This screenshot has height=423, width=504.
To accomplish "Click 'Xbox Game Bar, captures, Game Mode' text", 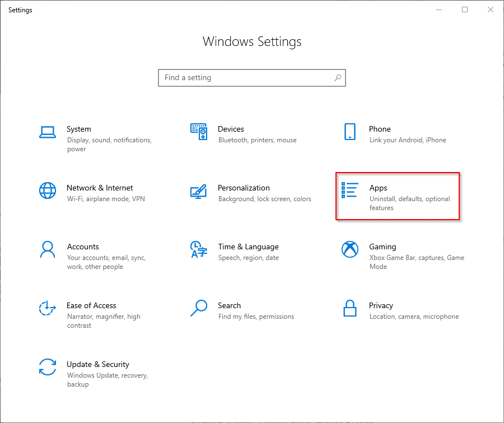I will [417, 262].
